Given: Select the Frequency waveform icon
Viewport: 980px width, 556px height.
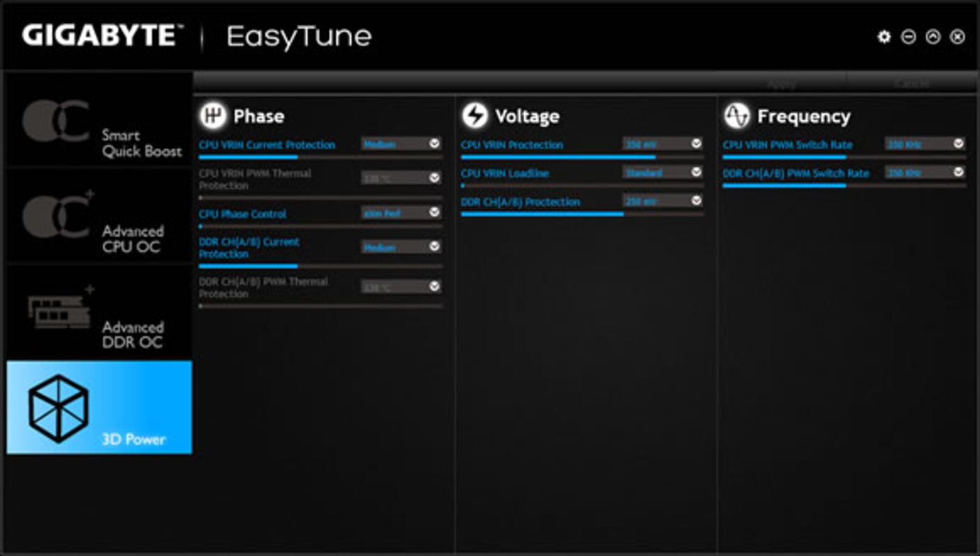Looking at the screenshot, I should click(737, 115).
